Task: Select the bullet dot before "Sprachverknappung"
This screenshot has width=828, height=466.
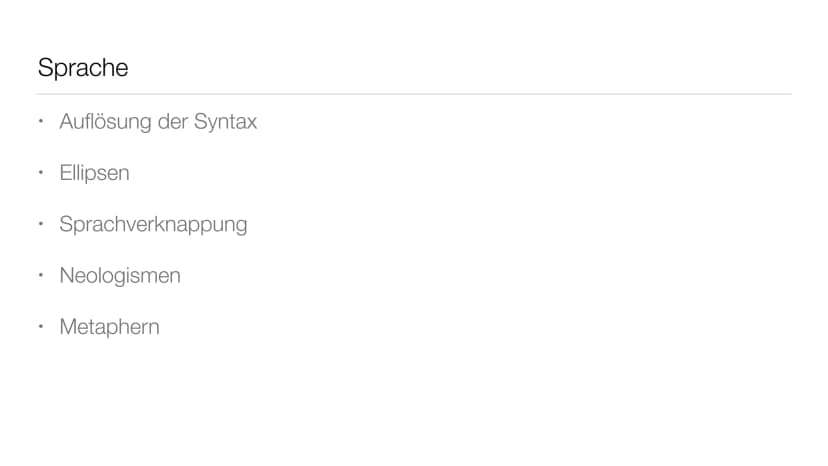Action: (x=41, y=223)
